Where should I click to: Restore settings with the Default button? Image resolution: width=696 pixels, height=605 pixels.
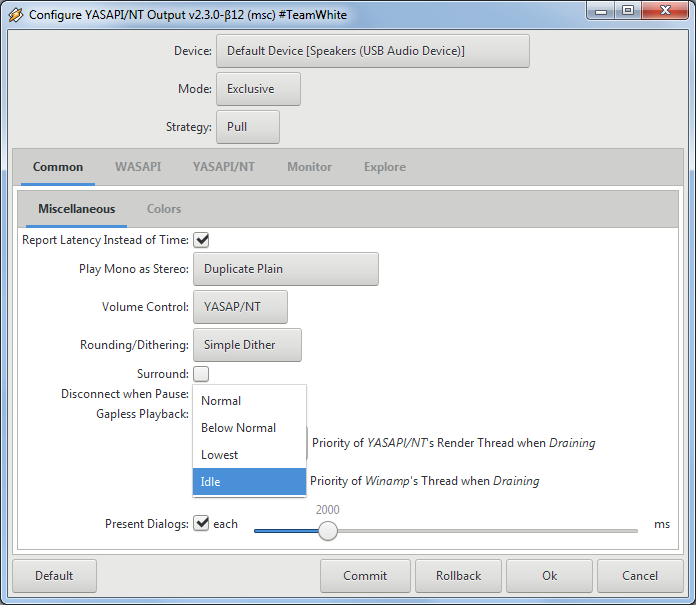pyautogui.click(x=54, y=576)
